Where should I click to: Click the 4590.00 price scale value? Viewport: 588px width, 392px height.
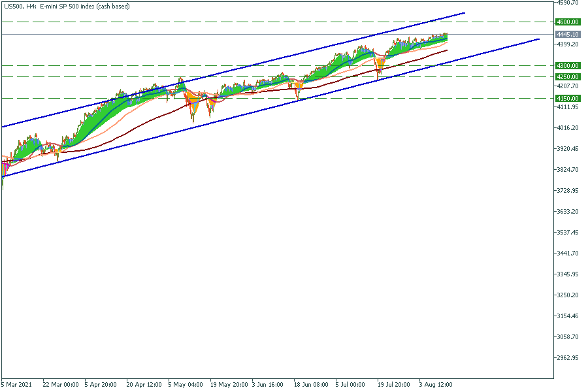pyautogui.click(x=568, y=3)
